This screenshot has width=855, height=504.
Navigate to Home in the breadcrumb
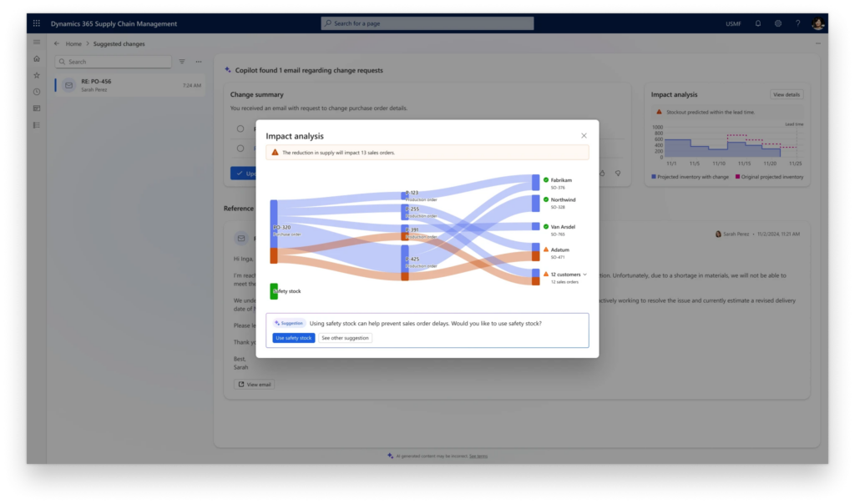[73, 43]
